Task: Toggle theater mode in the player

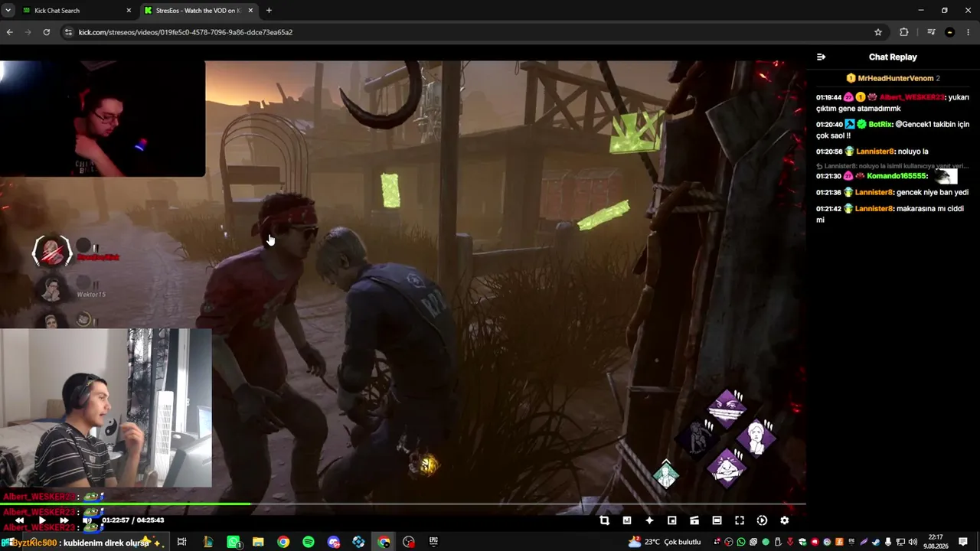Action: pyautogui.click(x=717, y=520)
